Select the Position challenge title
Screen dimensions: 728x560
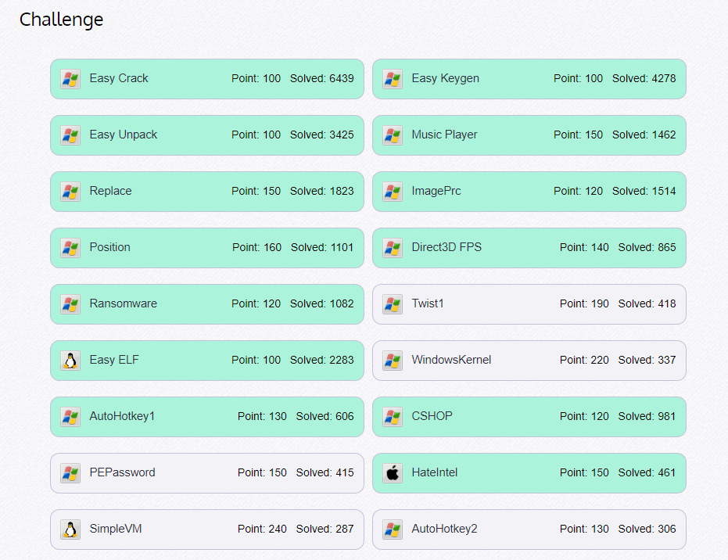(110, 247)
